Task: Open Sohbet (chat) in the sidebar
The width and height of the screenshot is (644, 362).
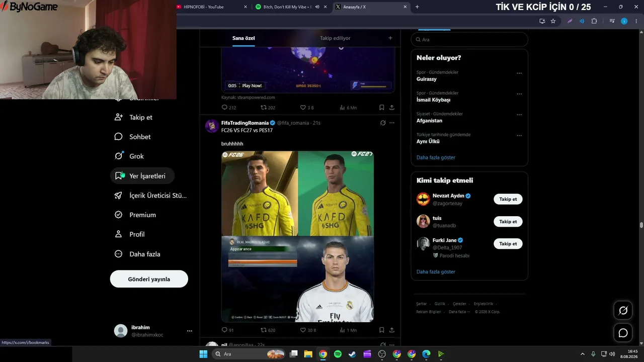Action: pyautogui.click(x=133, y=137)
